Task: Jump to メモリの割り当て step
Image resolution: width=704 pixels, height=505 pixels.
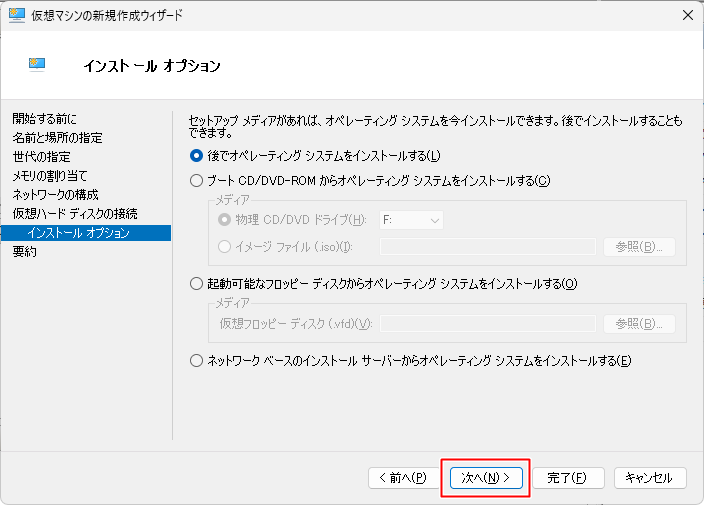Action: pos(51,176)
